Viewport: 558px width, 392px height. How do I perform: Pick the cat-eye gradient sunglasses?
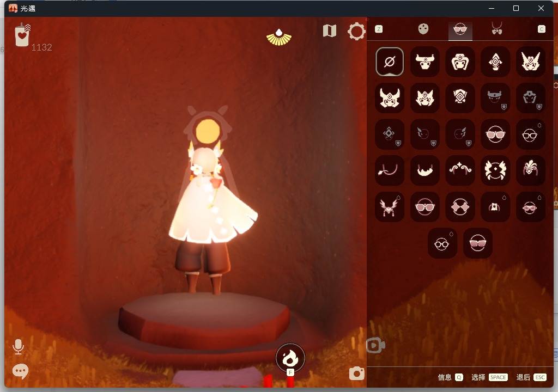pyautogui.click(x=477, y=244)
